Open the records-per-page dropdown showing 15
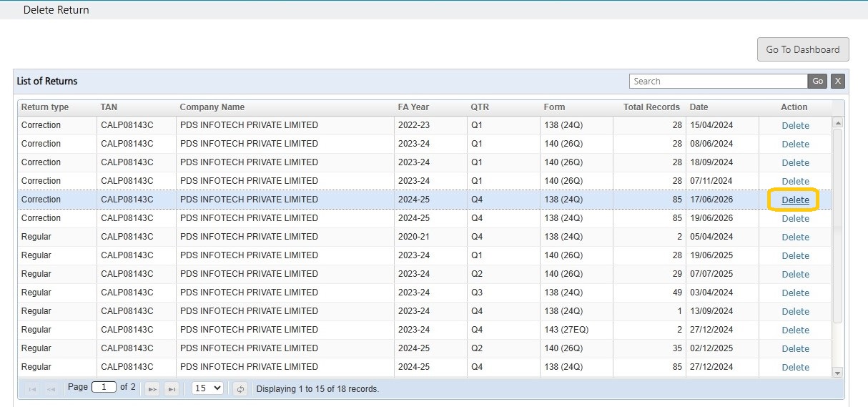The height and width of the screenshot is (407, 868). 208,388
